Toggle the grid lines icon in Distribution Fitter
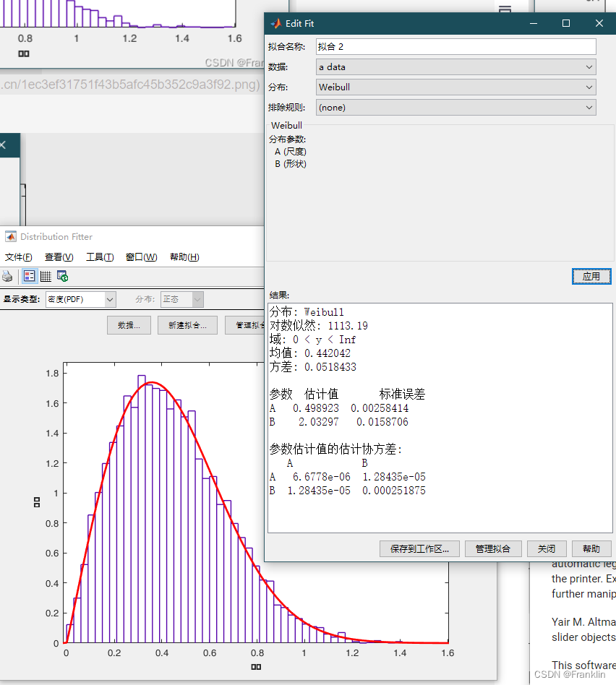 pos(46,277)
